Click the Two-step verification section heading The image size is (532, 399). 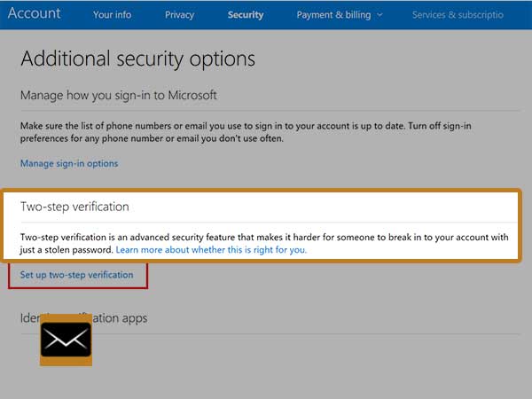pos(74,207)
